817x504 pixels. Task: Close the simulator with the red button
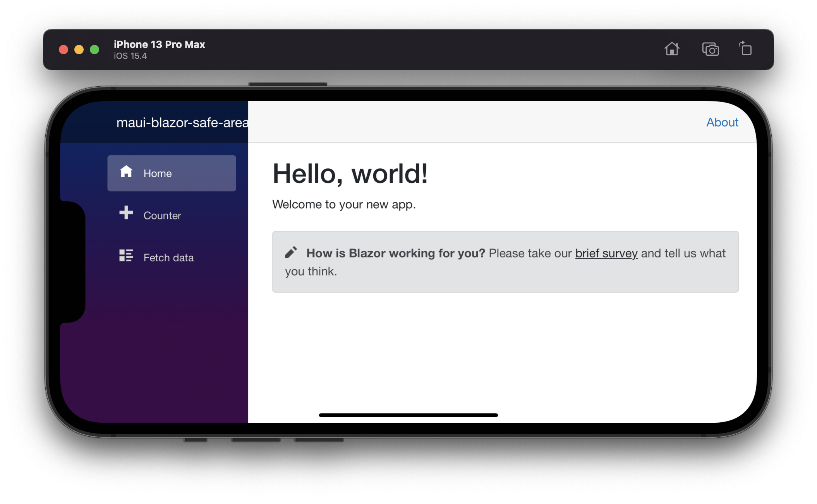pyautogui.click(x=64, y=50)
